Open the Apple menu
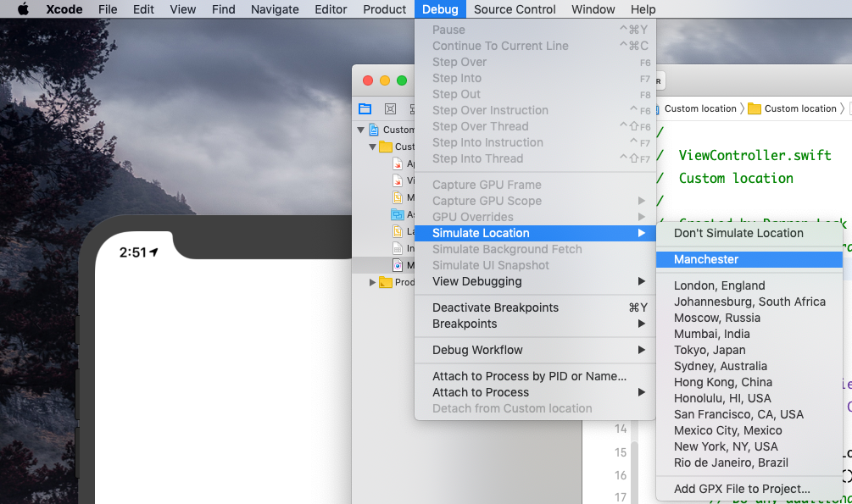Image resolution: width=852 pixels, height=504 pixels. 23,9
